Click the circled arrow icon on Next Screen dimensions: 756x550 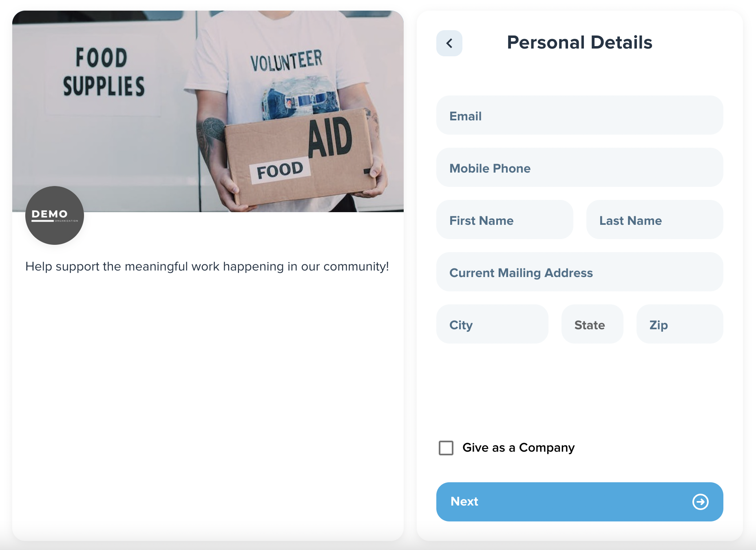(x=700, y=502)
